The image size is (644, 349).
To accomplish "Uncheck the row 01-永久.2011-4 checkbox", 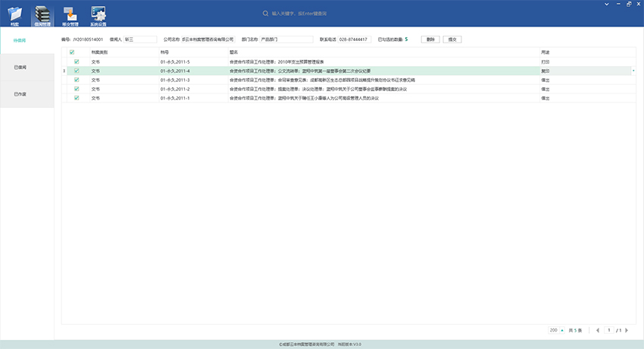I will click(77, 71).
